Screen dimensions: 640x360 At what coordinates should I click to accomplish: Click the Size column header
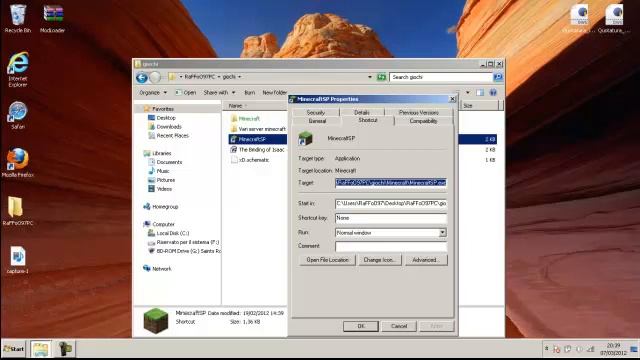(x=480, y=106)
